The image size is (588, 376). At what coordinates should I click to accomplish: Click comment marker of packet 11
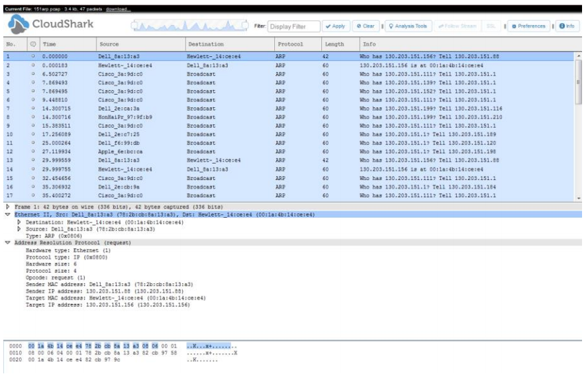click(x=33, y=143)
